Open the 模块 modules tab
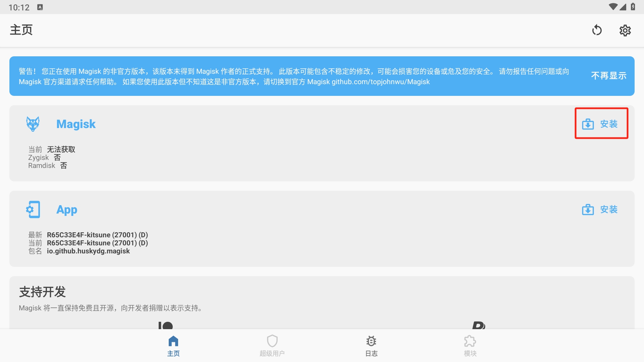Screen dimensions: 644x362 tap(470, 346)
